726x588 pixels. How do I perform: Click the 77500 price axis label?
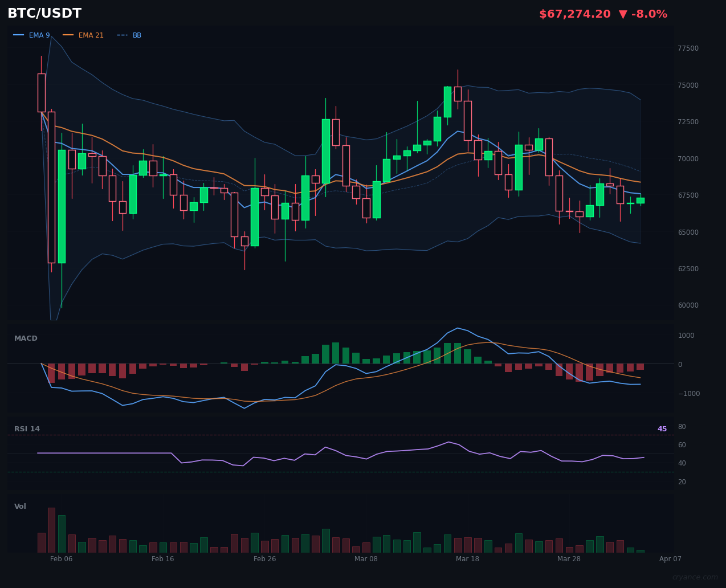688,48
